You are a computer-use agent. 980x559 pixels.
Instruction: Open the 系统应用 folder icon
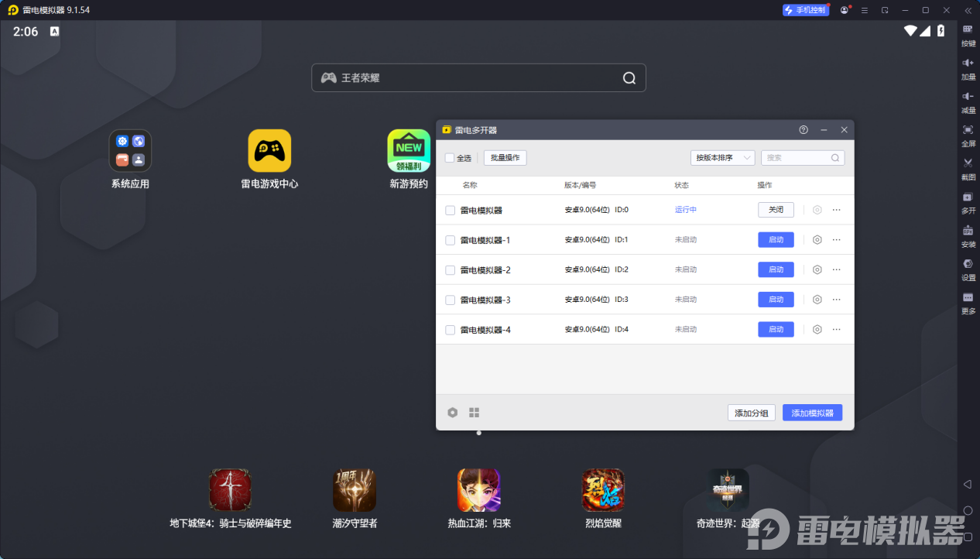point(130,150)
